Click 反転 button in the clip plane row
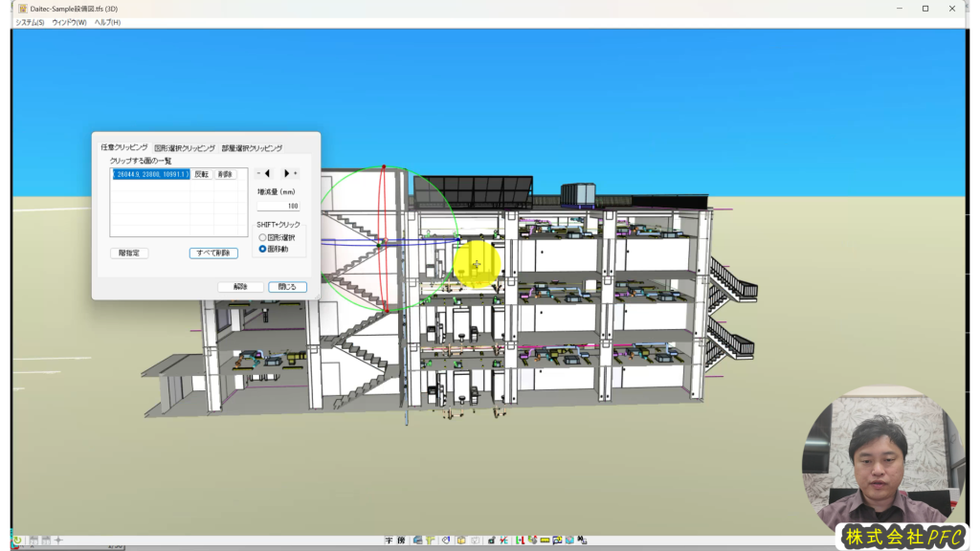 (201, 175)
